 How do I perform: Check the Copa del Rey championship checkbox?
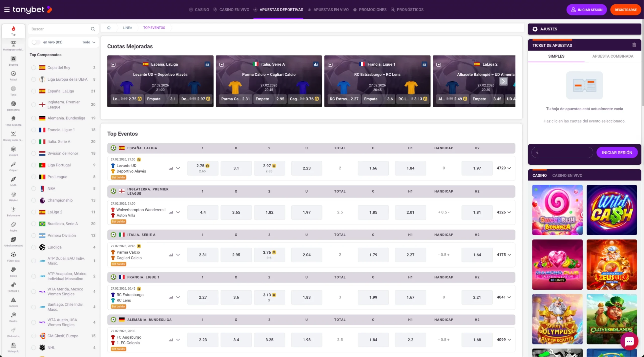(x=34, y=68)
